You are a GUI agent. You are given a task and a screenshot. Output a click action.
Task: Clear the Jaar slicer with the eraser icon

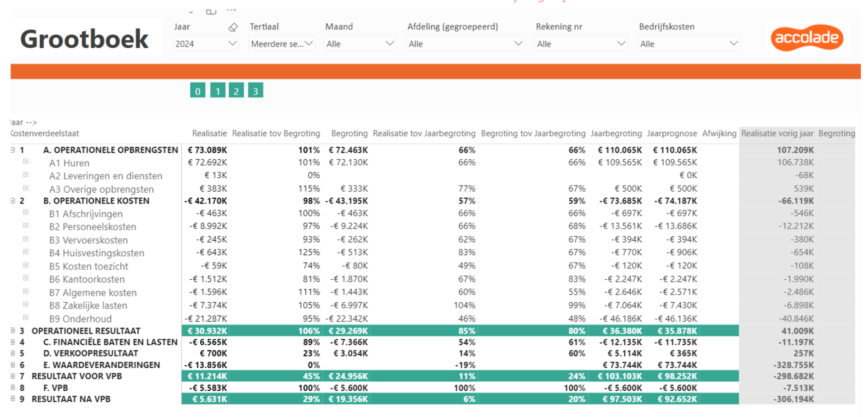[233, 27]
